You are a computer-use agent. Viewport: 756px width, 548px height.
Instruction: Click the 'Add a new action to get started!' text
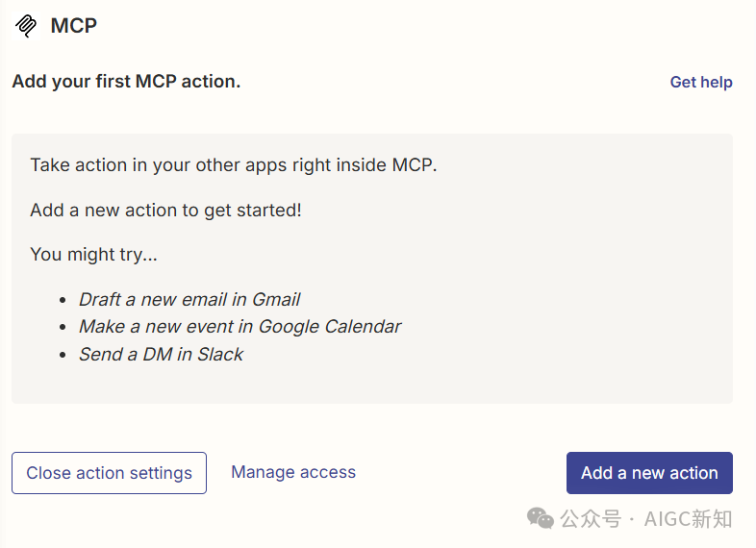(x=165, y=211)
